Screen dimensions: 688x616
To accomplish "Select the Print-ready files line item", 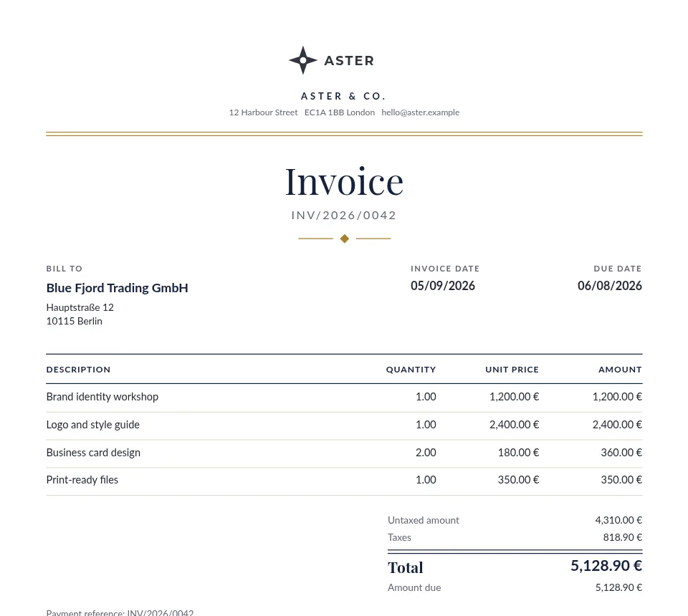I will coord(82,480).
